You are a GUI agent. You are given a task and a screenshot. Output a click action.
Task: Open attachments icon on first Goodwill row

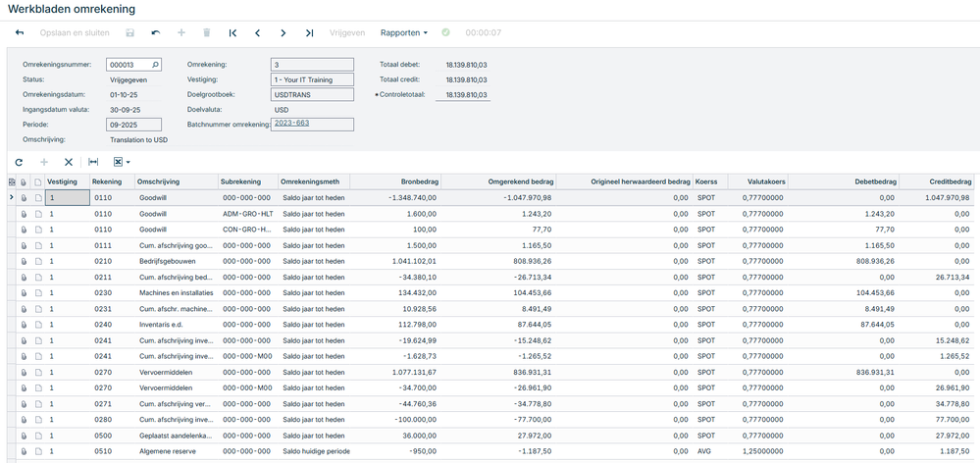pos(25,197)
